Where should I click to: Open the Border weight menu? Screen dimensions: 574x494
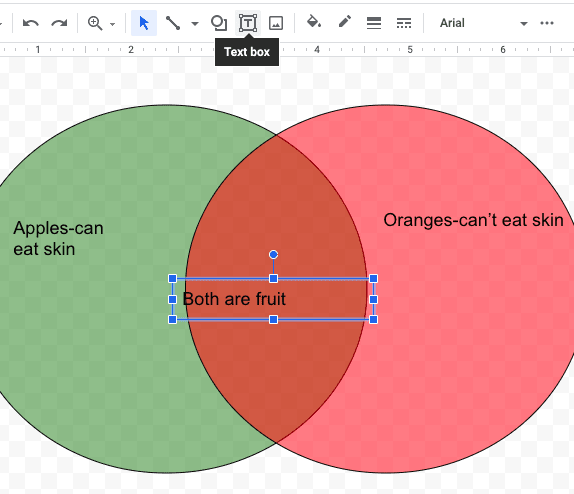[x=374, y=23]
